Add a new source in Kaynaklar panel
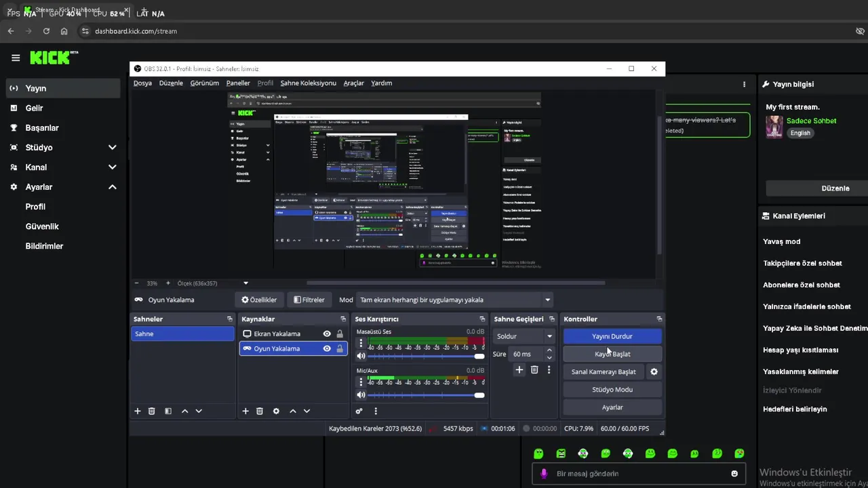The height and width of the screenshot is (488, 868). pos(245,411)
